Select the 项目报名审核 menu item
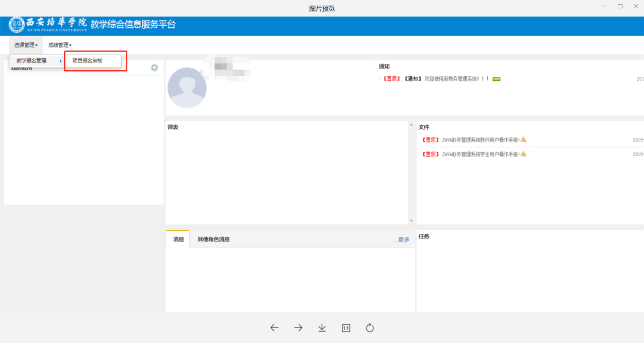The width and height of the screenshot is (644, 343). pyautogui.click(x=88, y=61)
